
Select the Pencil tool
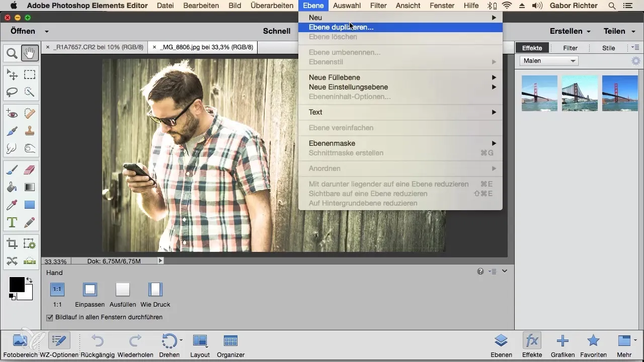30,222
